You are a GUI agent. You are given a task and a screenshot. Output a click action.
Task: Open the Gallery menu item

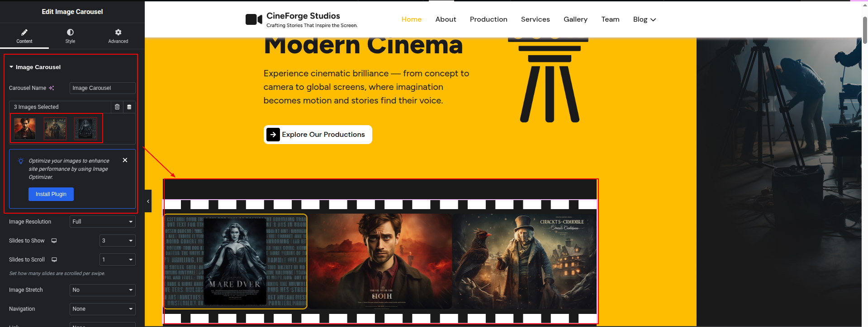click(575, 19)
